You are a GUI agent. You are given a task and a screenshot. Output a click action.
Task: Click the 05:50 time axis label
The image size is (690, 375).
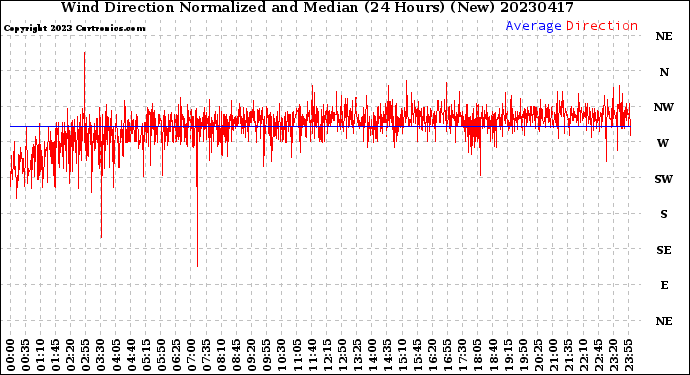(x=161, y=355)
